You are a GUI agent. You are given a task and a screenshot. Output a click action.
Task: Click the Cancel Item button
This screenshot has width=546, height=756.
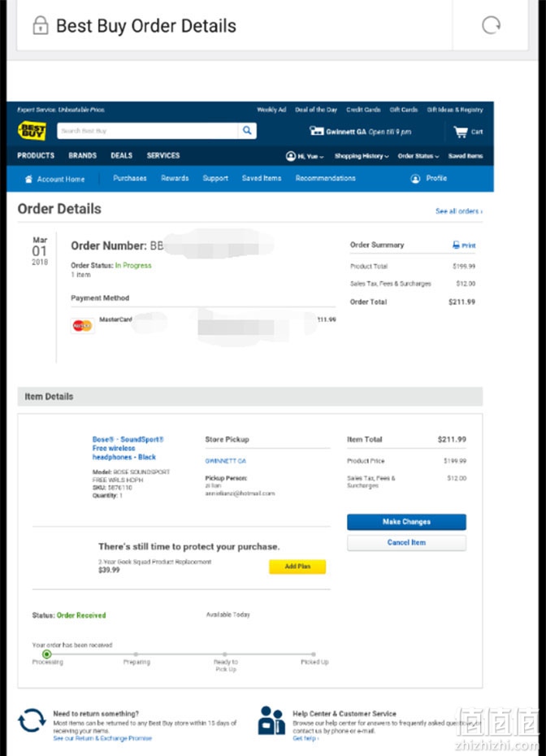[406, 542]
